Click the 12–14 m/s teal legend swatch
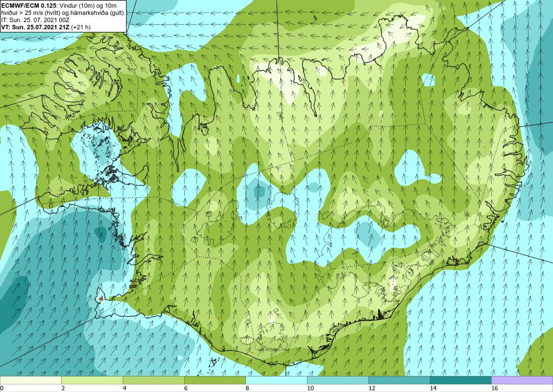 [399, 380]
